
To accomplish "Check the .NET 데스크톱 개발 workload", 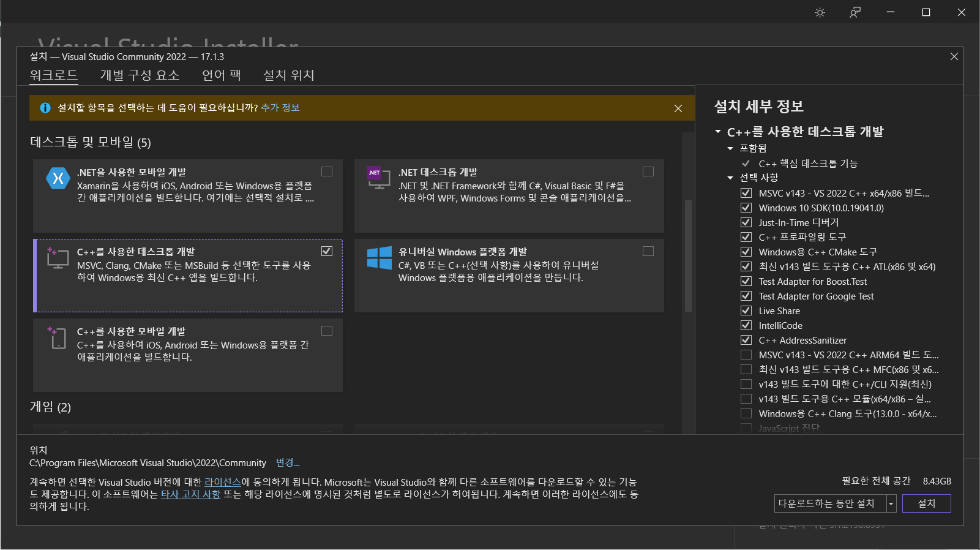I will coord(648,171).
